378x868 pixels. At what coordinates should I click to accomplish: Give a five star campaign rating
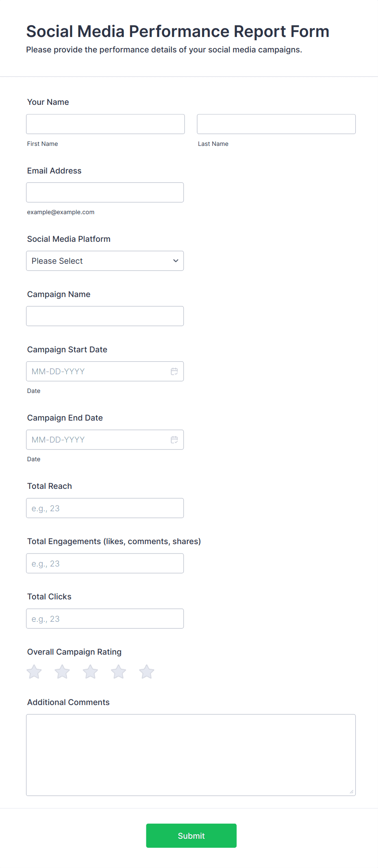(x=146, y=671)
